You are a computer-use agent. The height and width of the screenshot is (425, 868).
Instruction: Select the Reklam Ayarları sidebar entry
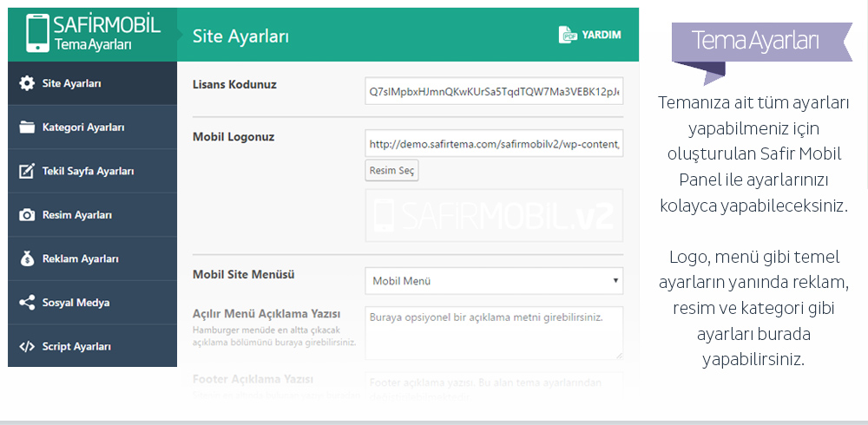tap(93, 258)
